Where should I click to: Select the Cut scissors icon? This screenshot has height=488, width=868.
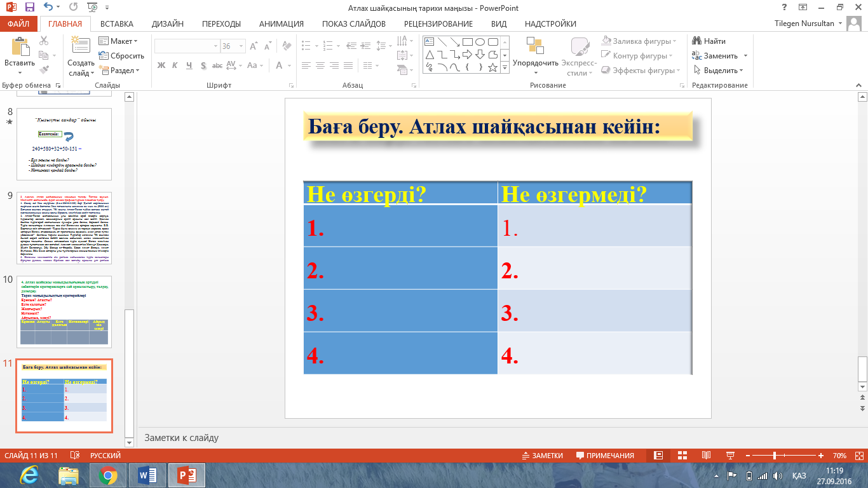(x=44, y=41)
